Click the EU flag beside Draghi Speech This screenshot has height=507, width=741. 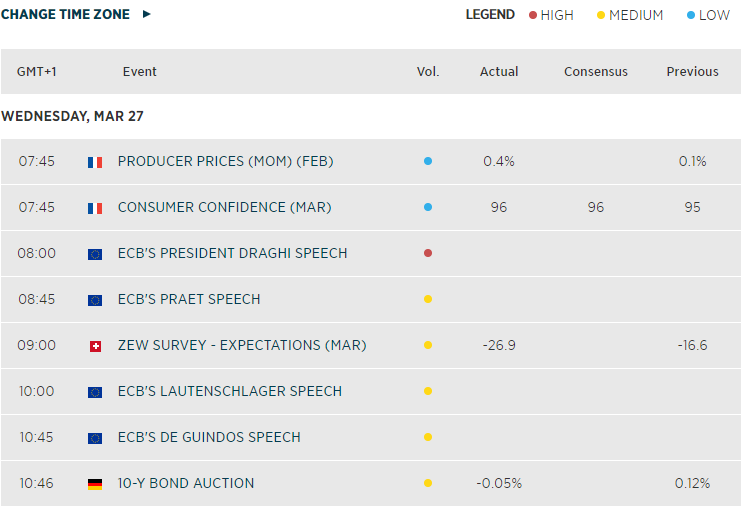click(x=95, y=254)
